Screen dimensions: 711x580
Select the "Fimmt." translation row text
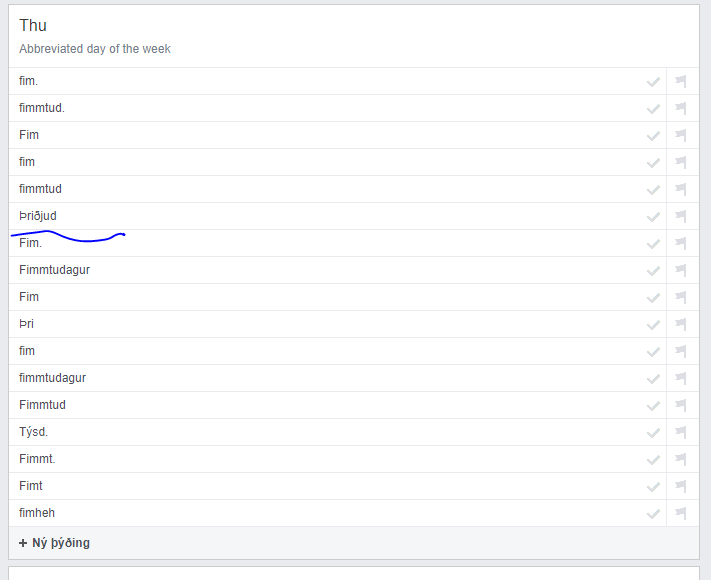pos(37,459)
